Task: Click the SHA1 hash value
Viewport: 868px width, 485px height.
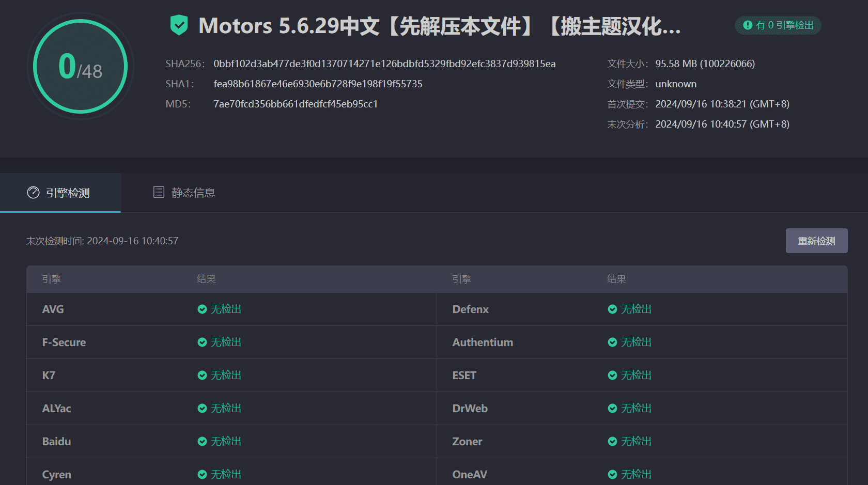Action: [x=318, y=84]
